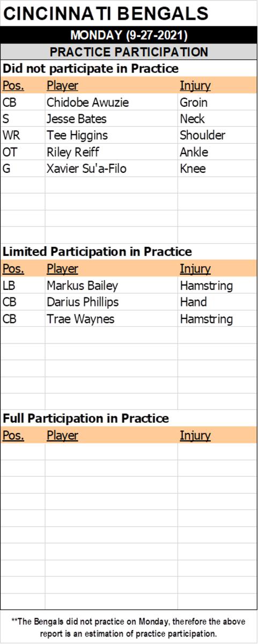This screenshot has height=644, width=258.
Task: Click the footnote about Monday practice estimation
Action: pyautogui.click(x=129, y=627)
